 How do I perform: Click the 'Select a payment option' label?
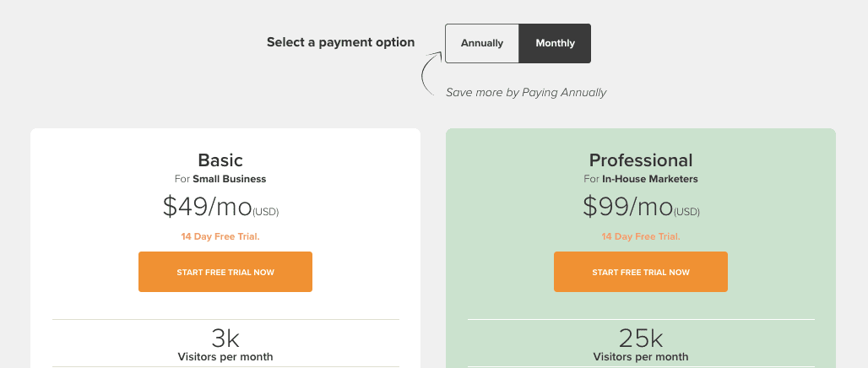pos(340,42)
